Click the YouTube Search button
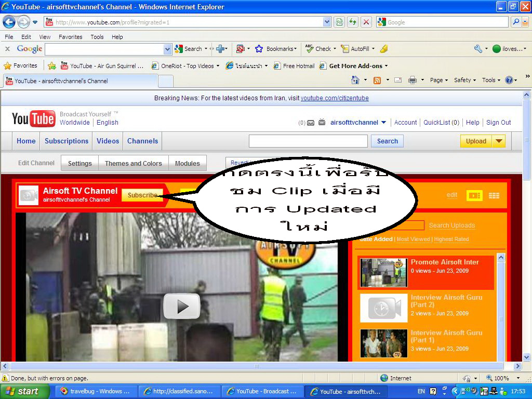532x399 pixels. point(387,141)
